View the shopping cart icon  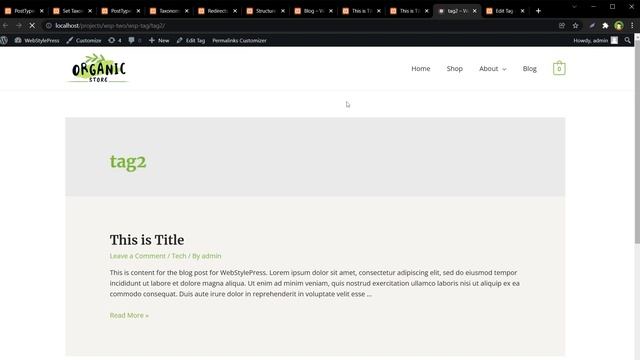tap(559, 68)
